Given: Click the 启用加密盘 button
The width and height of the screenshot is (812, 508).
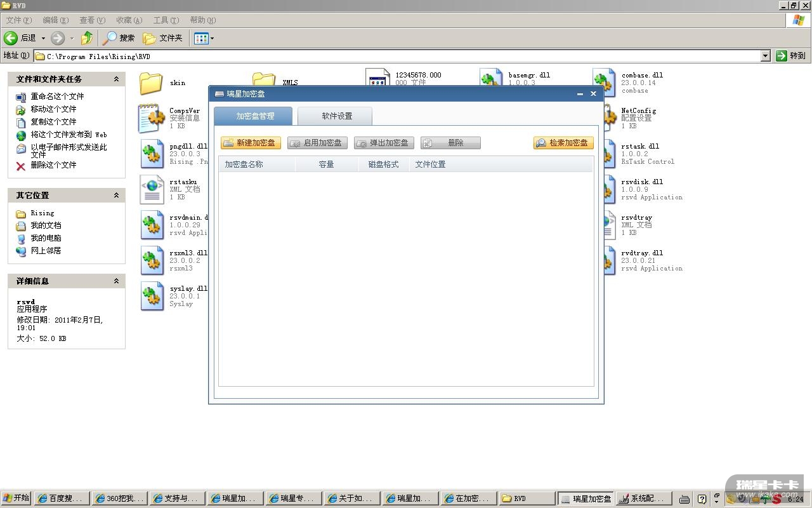Looking at the screenshot, I should [x=317, y=143].
